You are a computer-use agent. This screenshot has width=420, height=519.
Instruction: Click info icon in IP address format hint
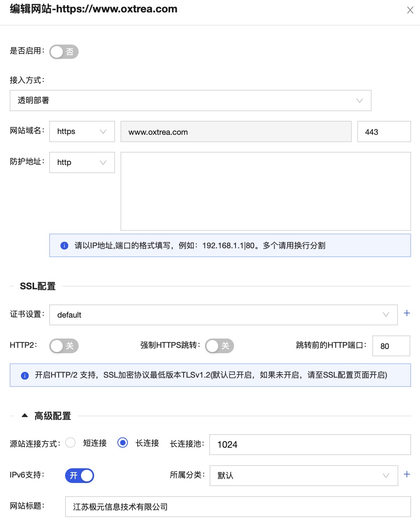click(64, 246)
